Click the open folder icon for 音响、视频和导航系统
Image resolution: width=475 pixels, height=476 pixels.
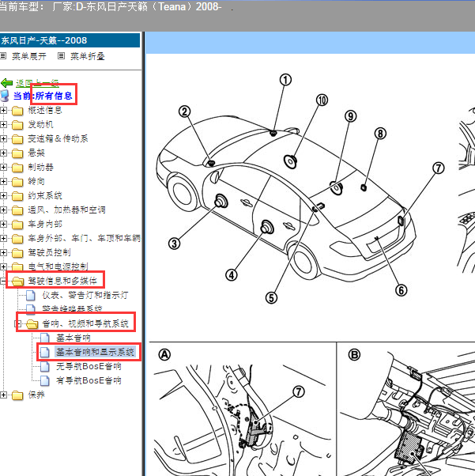pos(32,324)
